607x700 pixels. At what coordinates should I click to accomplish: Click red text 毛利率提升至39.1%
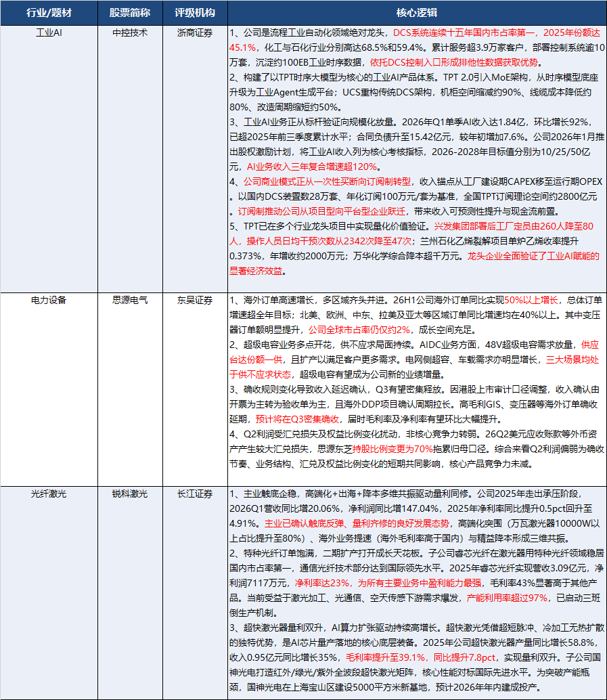pos(386,657)
